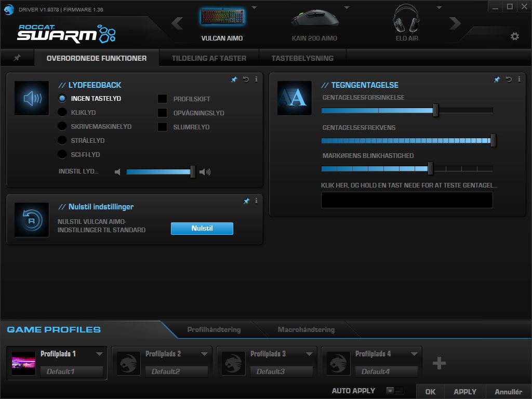Image resolution: width=532 pixels, height=399 pixels.
Task: Select Ingen Tastelyd radio option
Action: (x=62, y=98)
